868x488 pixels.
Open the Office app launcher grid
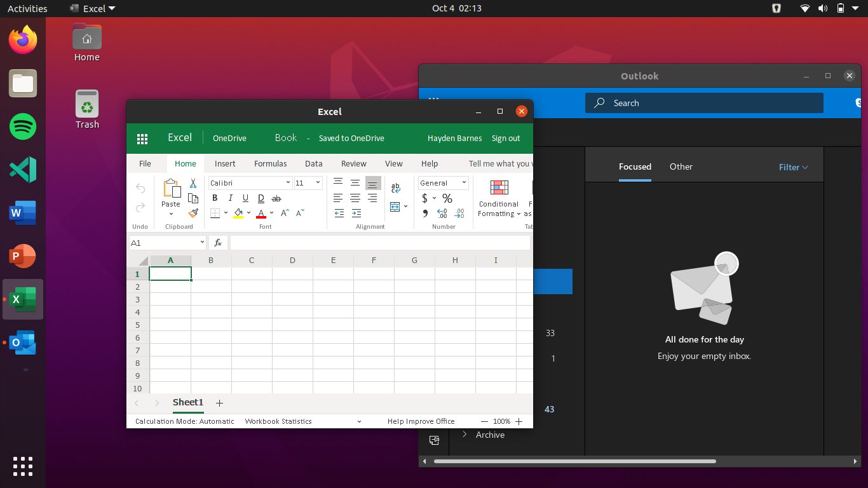tap(142, 139)
